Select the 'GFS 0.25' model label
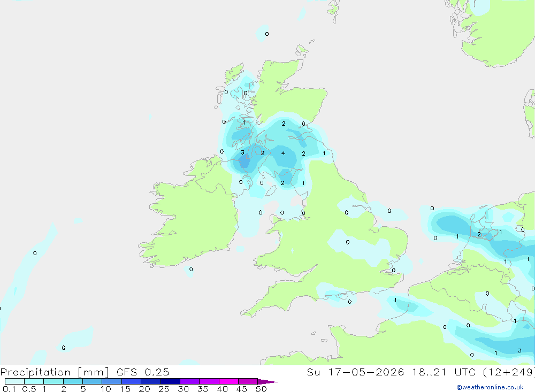 coord(143,372)
